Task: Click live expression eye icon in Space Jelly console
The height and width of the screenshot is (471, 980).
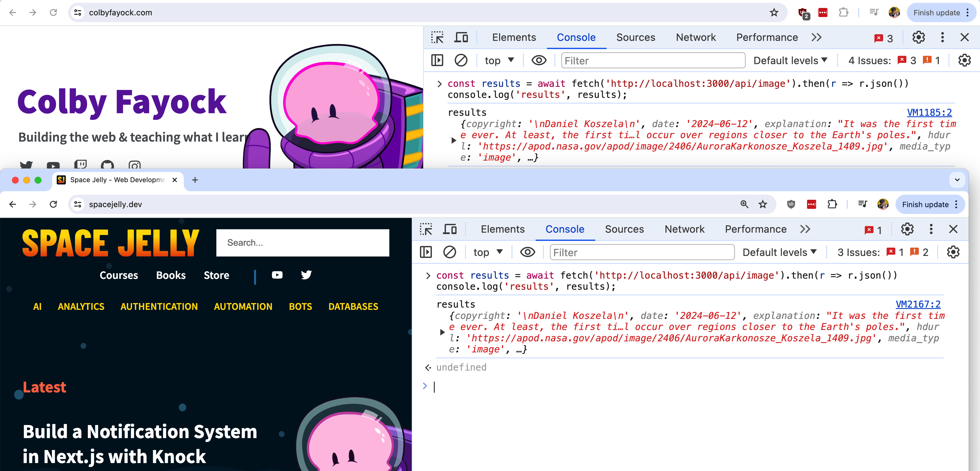Action: (527, 252)
